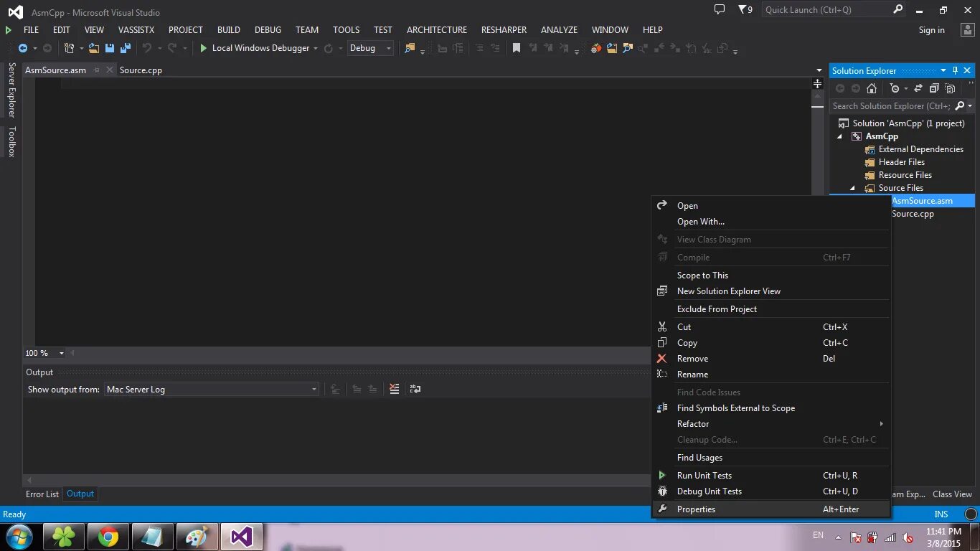Viewport: 980px width, 551px height.
Task: Click the Collapse All icon in Solution Explorer
Action: tap(934, 88)
